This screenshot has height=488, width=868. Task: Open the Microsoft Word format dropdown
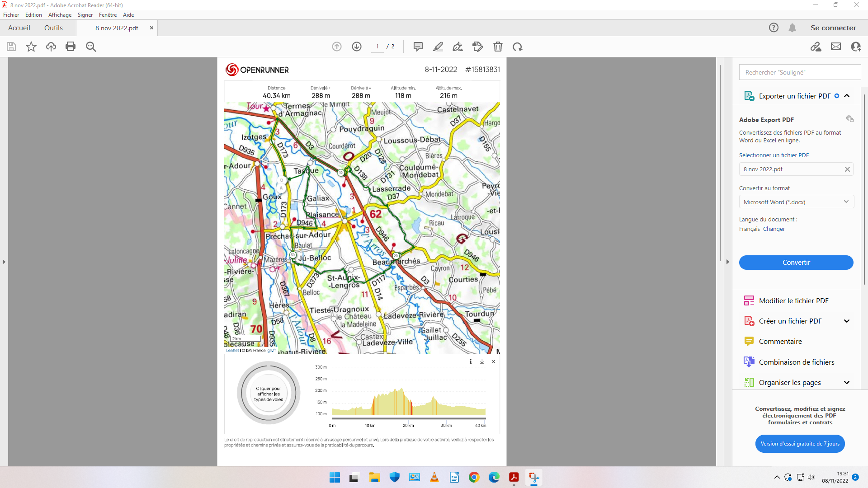pyautogui.click(x=796, y=202)
